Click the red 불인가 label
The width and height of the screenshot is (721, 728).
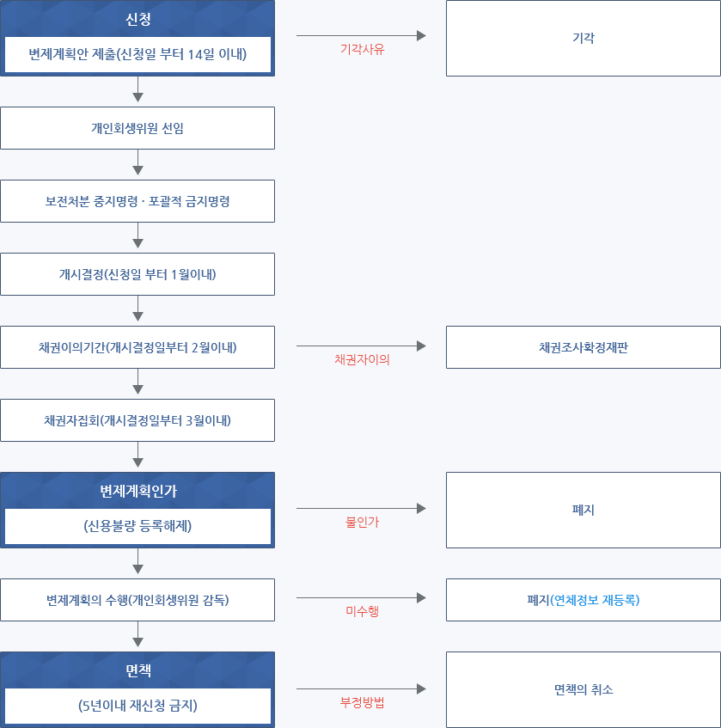(362, 522)
